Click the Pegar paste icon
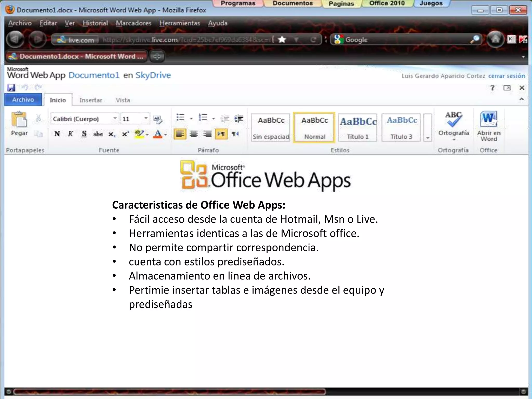 tap(19, 120)
